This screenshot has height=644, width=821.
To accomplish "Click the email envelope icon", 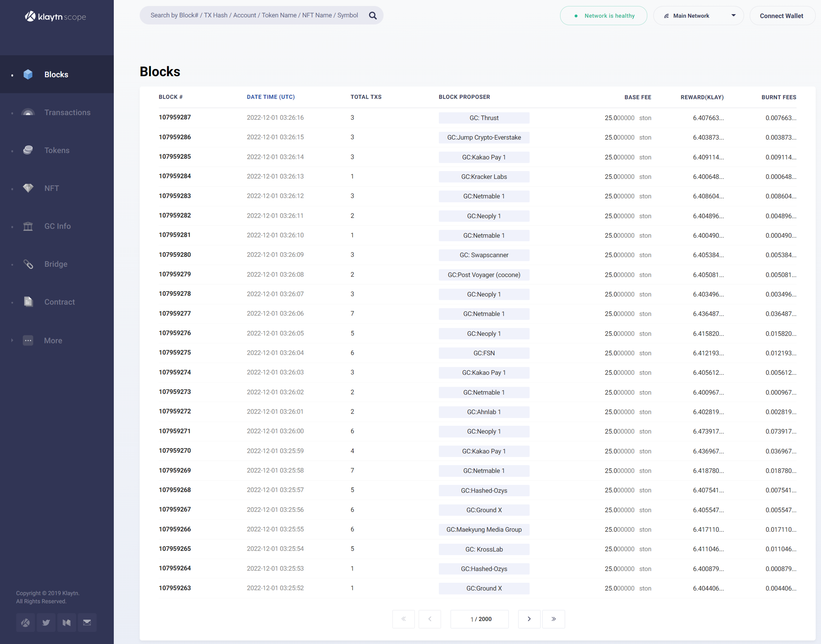I will pyautogui.click(x=87, y=623).
